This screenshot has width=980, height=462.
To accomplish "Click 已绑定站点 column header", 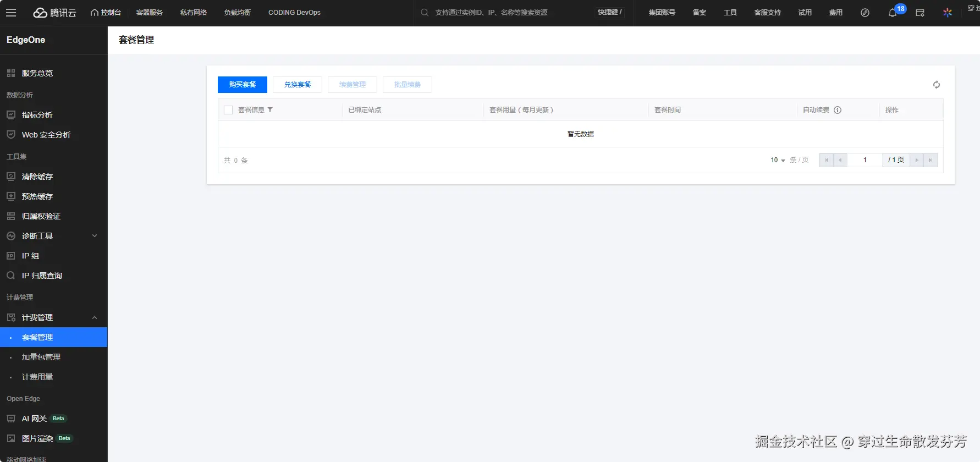I will tap(365, 110).
